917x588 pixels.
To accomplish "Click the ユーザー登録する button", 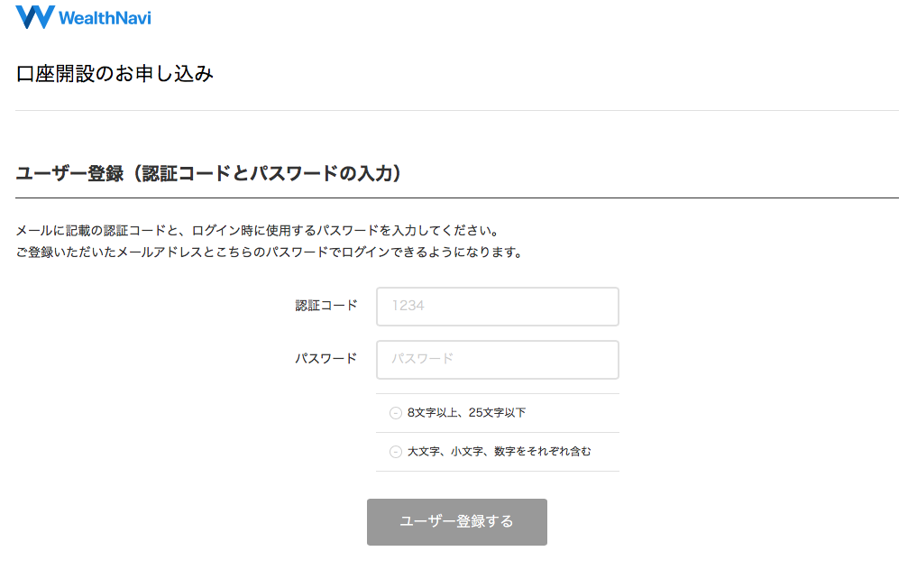I will click(457, 522).
